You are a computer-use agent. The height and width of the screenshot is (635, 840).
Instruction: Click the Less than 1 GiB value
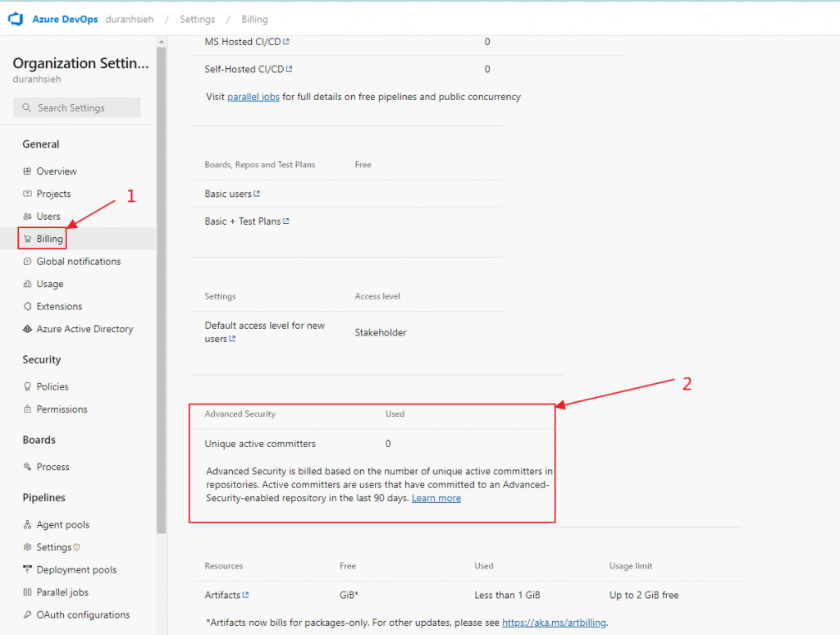pyautogui.click(x=507, y=596)
